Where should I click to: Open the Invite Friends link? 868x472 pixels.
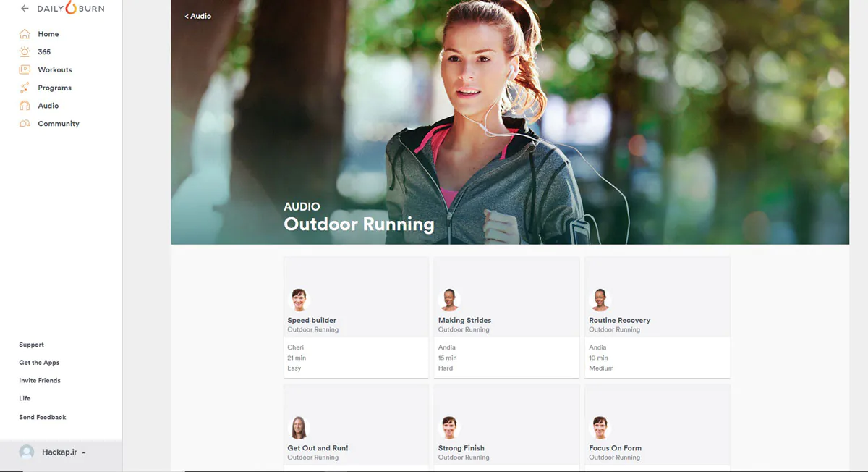[x=40, y=381]
